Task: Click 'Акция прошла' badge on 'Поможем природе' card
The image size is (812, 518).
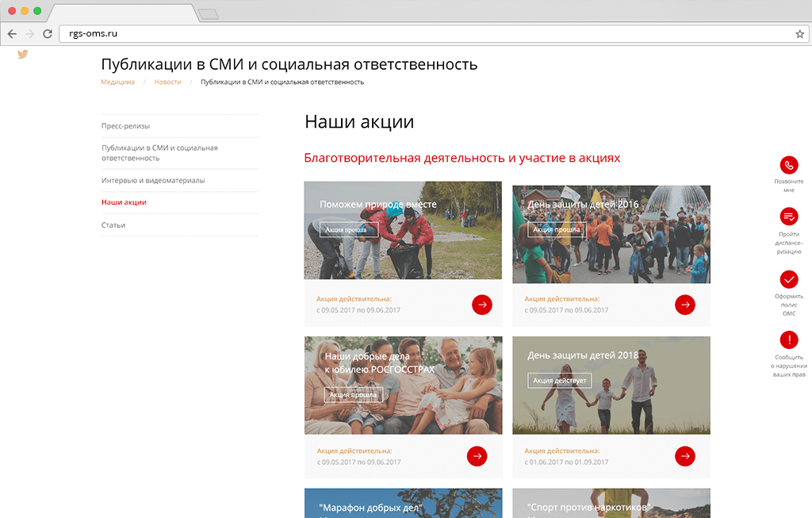Action: (x=349, y=229)
